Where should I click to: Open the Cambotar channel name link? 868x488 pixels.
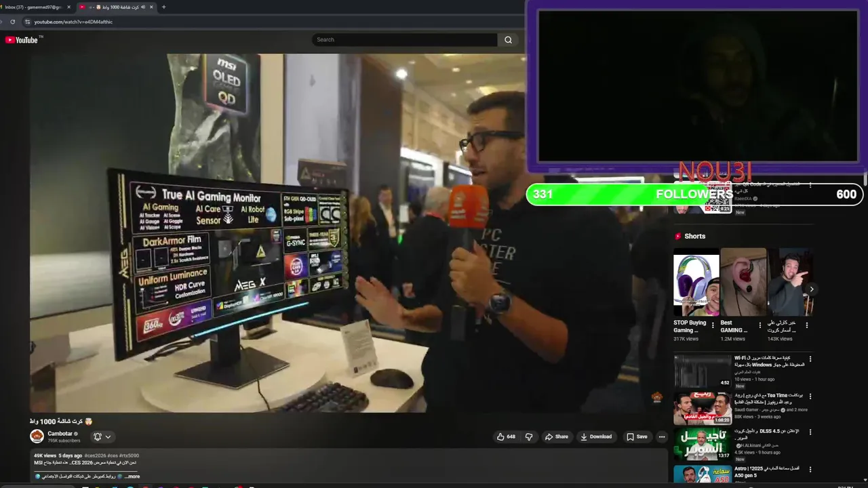[x=60, y=434]
